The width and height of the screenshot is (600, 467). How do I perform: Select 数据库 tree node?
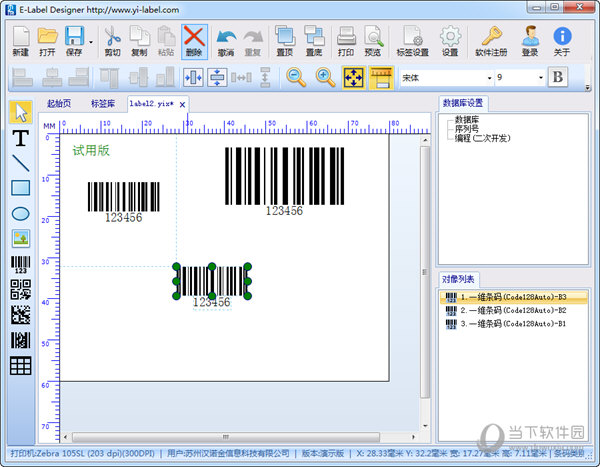tap(466, 120)
